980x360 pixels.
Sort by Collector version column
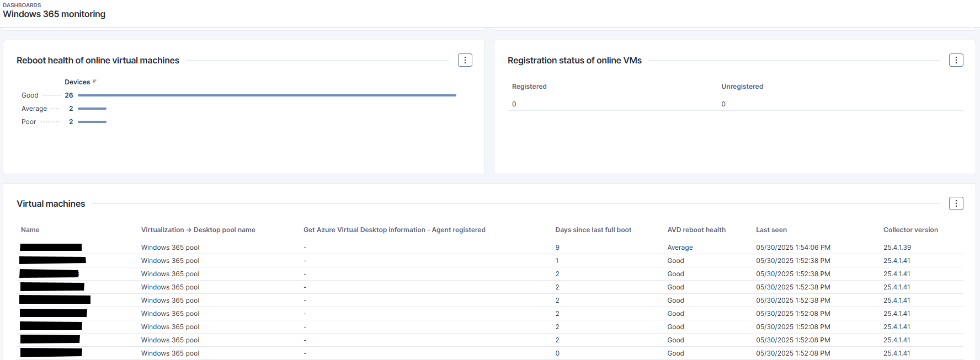tap(910, 230)
